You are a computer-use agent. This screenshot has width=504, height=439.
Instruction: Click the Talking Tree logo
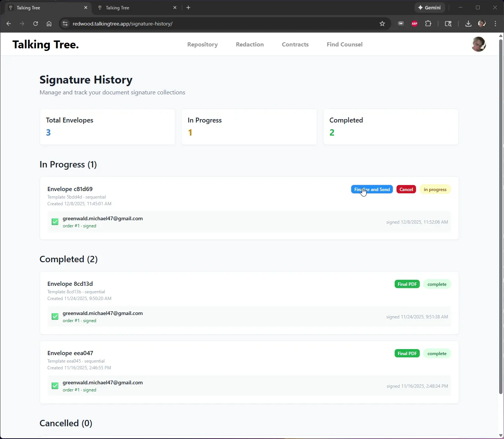coord(46,45)
